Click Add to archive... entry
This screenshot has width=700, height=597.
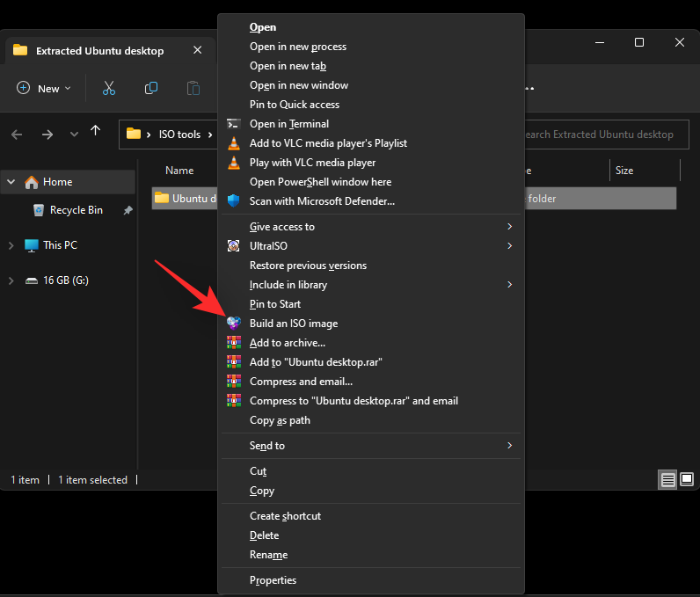tap(371, 343)
